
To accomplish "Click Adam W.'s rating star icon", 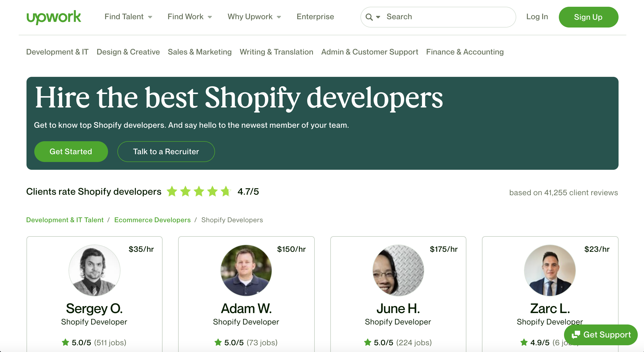I will 218,342.
